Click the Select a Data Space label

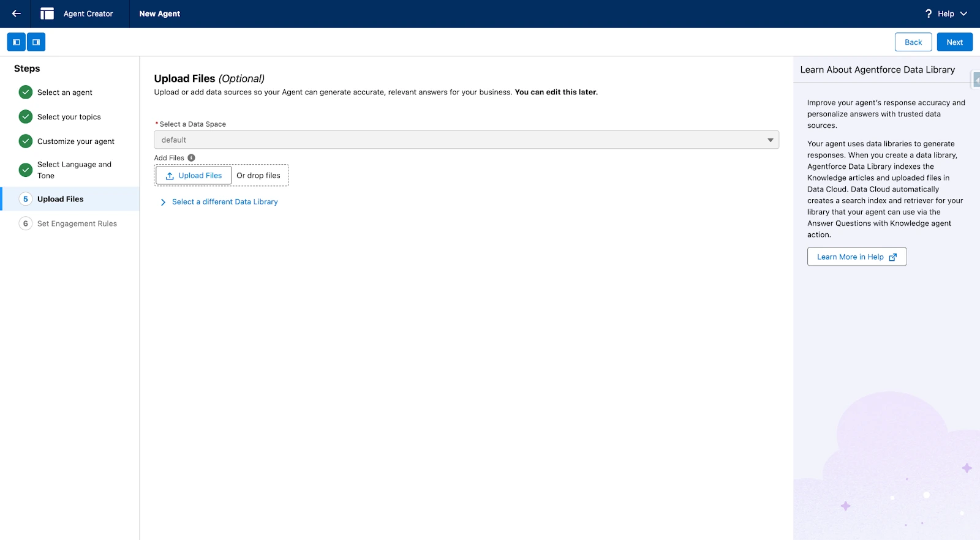pos(192,124)
